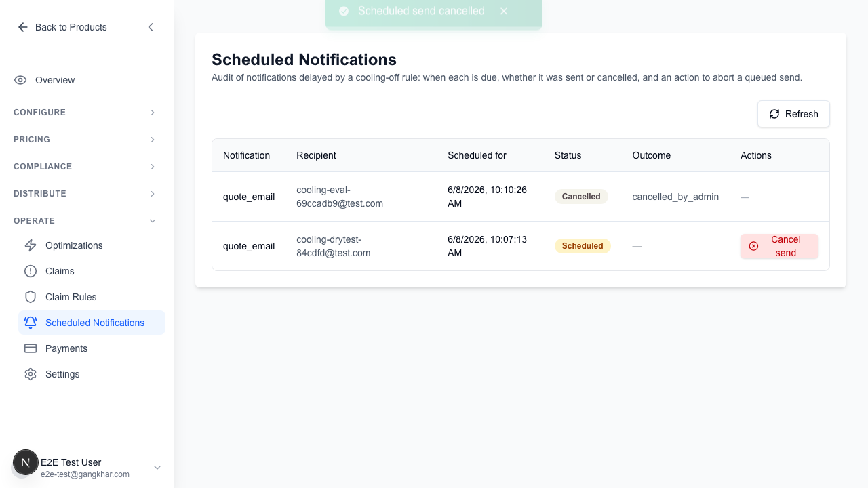868x488 pixels.
Task: Click the Claims alert circle icon
Action: coord(31,271)
